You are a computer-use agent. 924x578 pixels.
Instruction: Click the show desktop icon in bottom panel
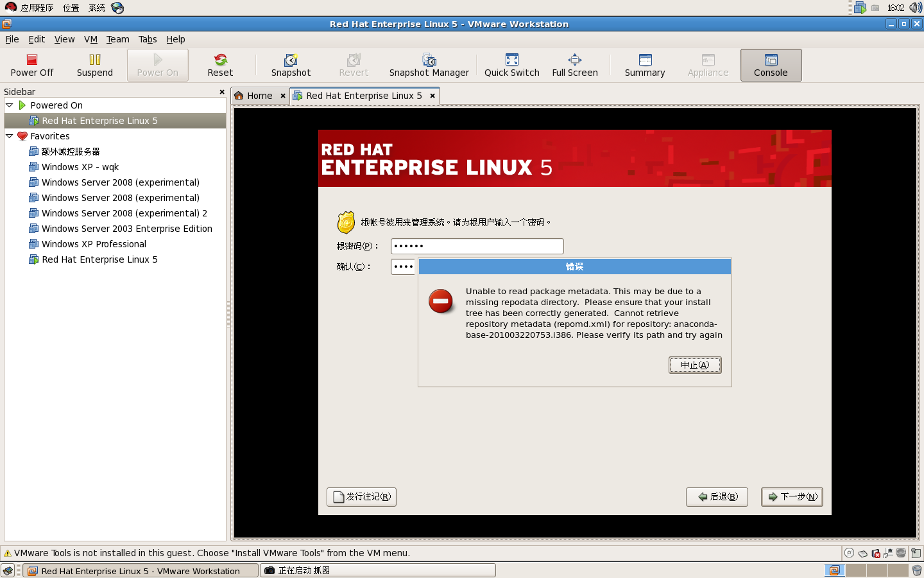[8, 570]
